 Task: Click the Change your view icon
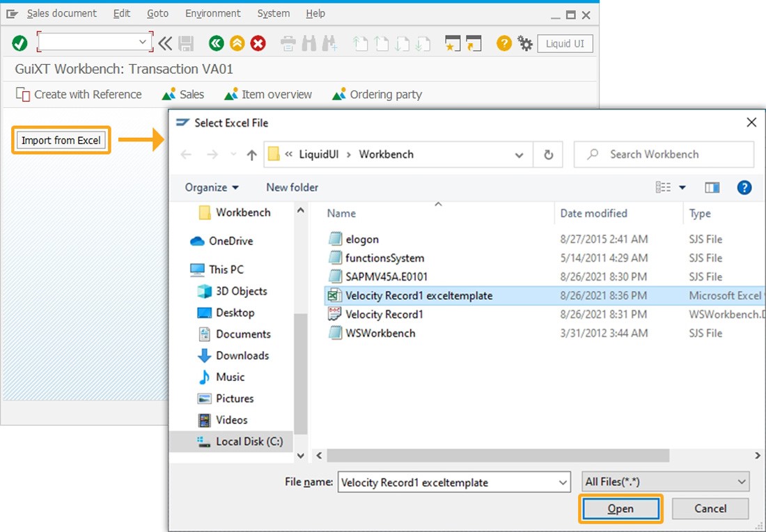coord(663,187)
